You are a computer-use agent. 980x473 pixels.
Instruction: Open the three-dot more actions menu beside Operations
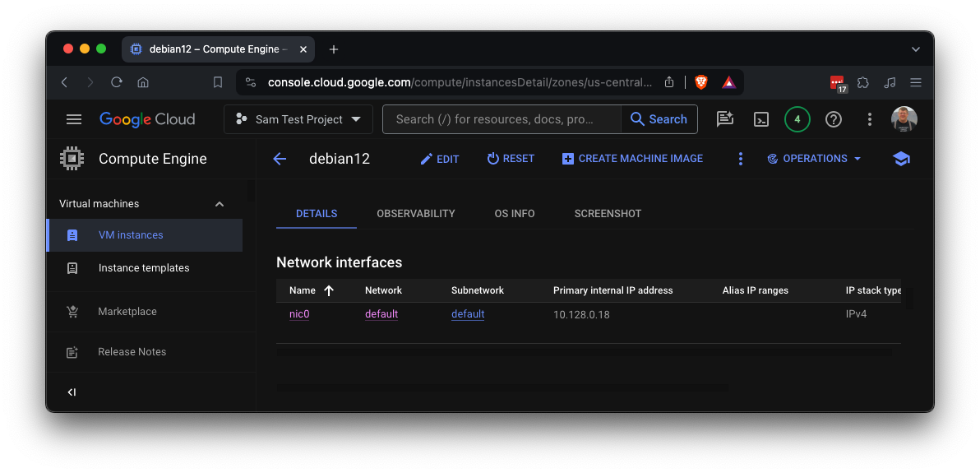741,159
